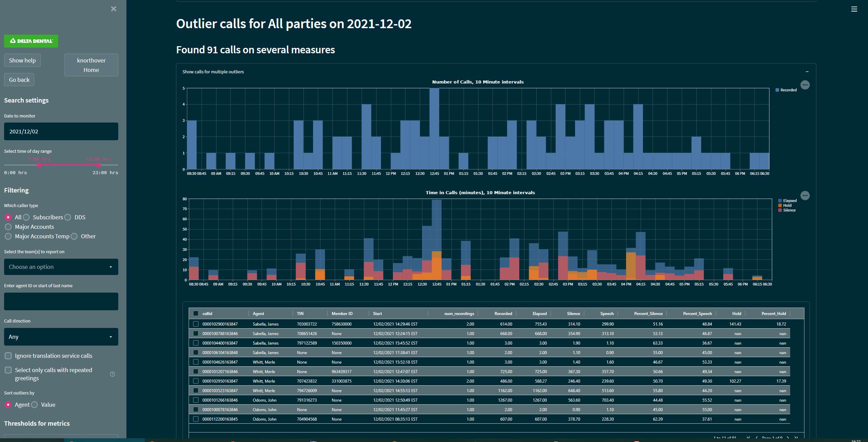
Task: Open the Time in Calls chart options menu
Action: pos(805,195)
